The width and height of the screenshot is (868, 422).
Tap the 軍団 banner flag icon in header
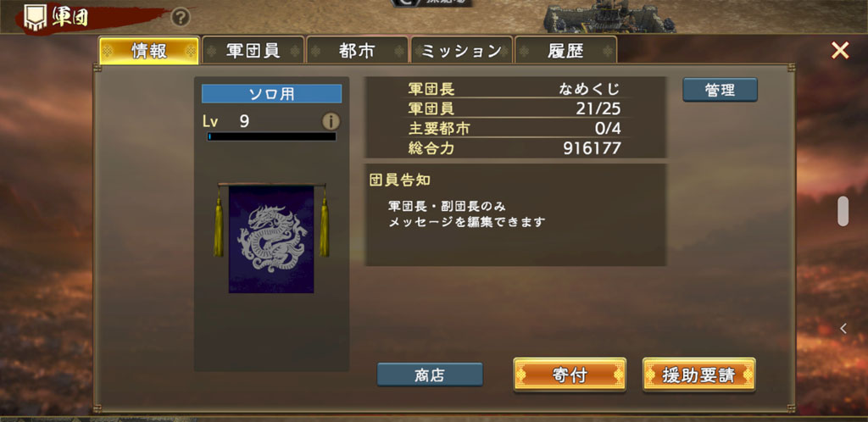[32, 17]
